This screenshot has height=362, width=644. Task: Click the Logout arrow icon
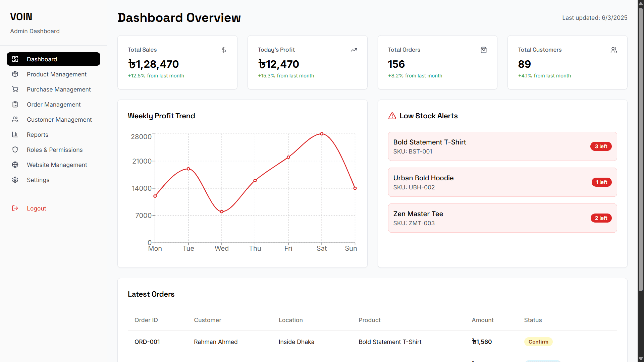(15, 208)
